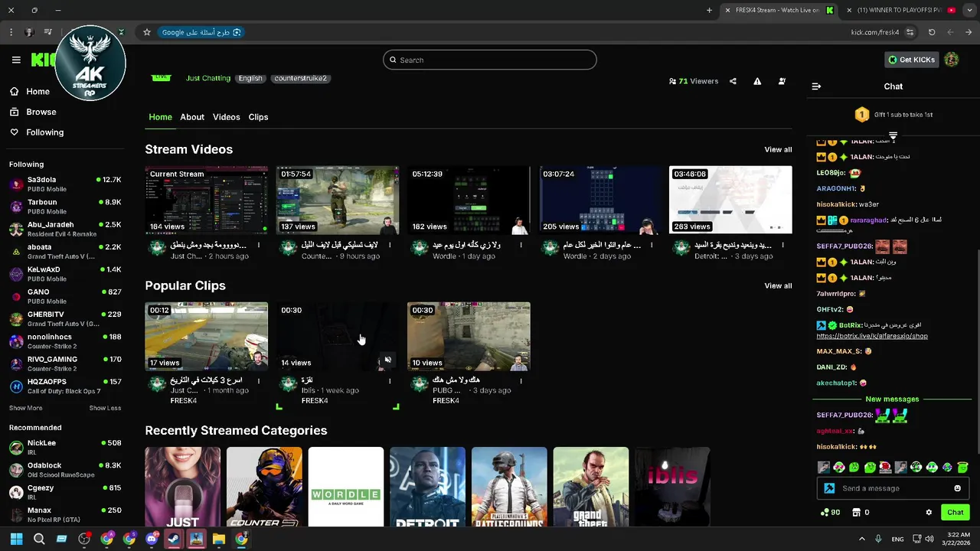The width and height of the screenshot is (980, 551).
Task: Switch to WINNER TO PLAYOFFS browser tab
Action: coord(903,10)
